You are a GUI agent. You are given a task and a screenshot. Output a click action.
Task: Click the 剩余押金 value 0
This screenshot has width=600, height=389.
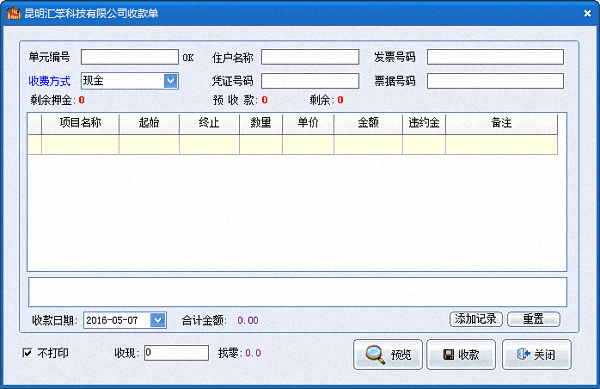(x=82, y=100)
